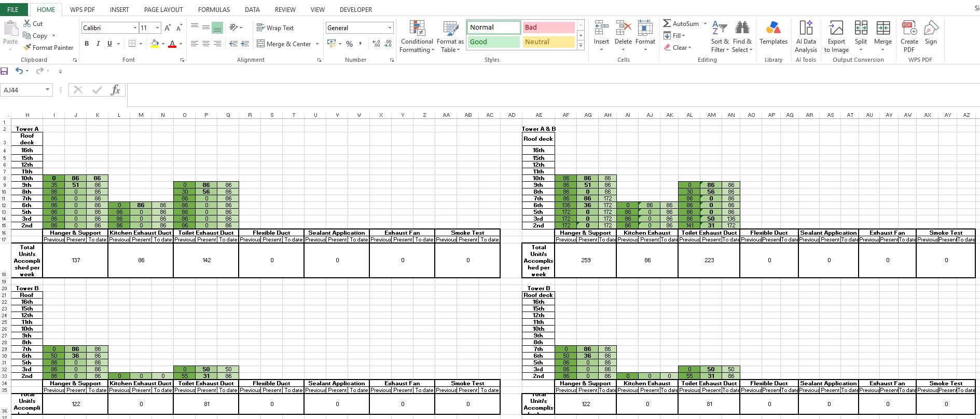The width and height of the screenshot is (980, 419).
Task: Open Conditional Formatting menu
Action: 417,36
